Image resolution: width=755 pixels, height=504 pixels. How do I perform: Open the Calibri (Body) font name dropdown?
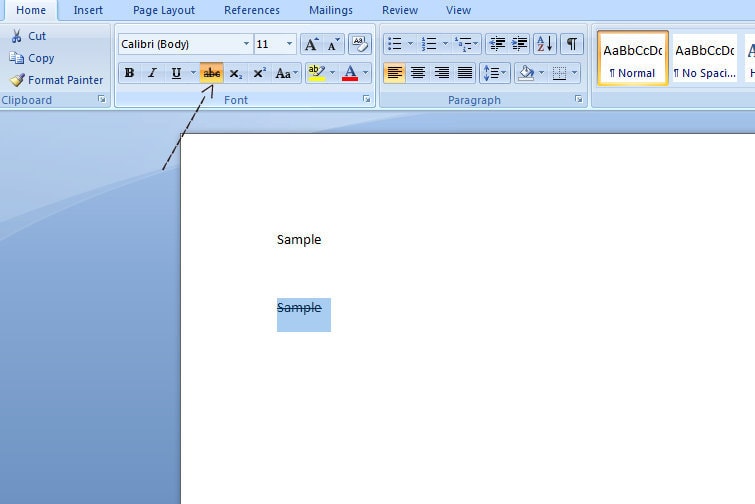tap(246, 44)
